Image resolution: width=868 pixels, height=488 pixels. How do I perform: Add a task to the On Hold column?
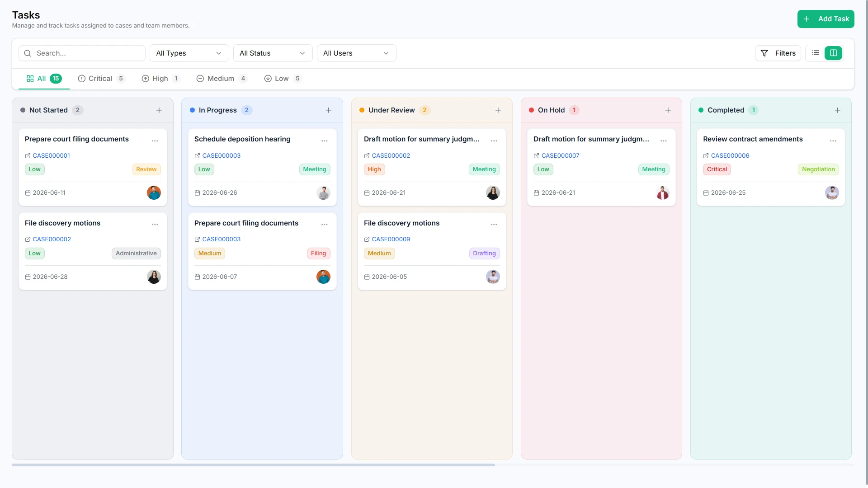point(668,110)
